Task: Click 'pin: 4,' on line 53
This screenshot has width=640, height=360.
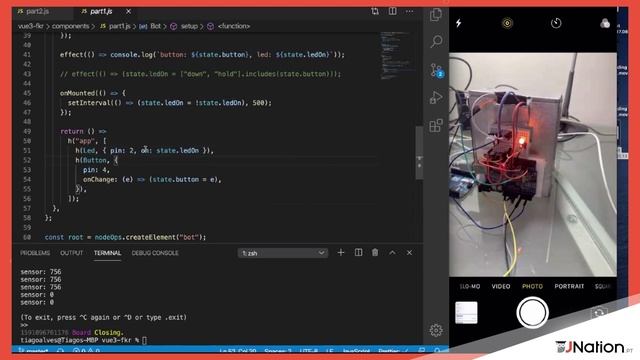Action: 96,170
